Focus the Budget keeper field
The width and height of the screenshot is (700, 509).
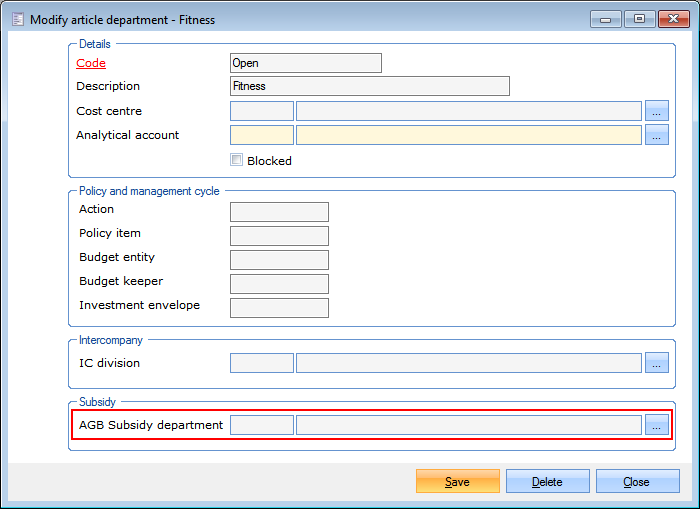[279, 283]
